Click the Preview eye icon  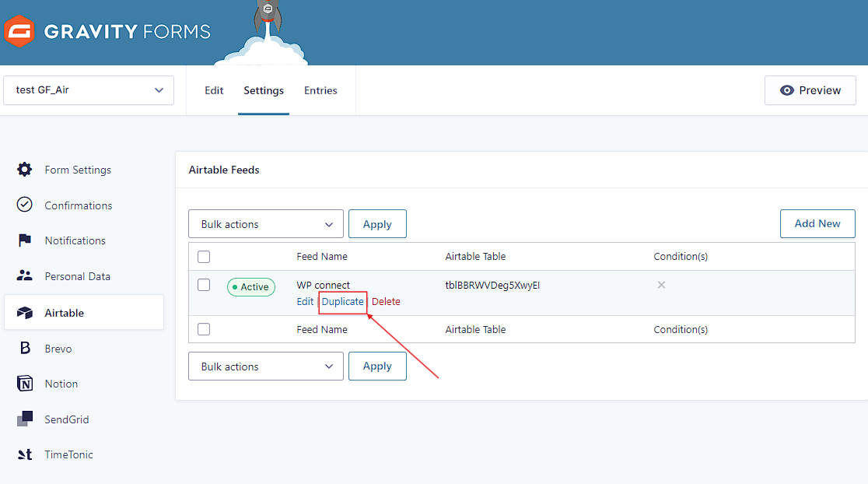pyautogui.click(x=786, y=90)
